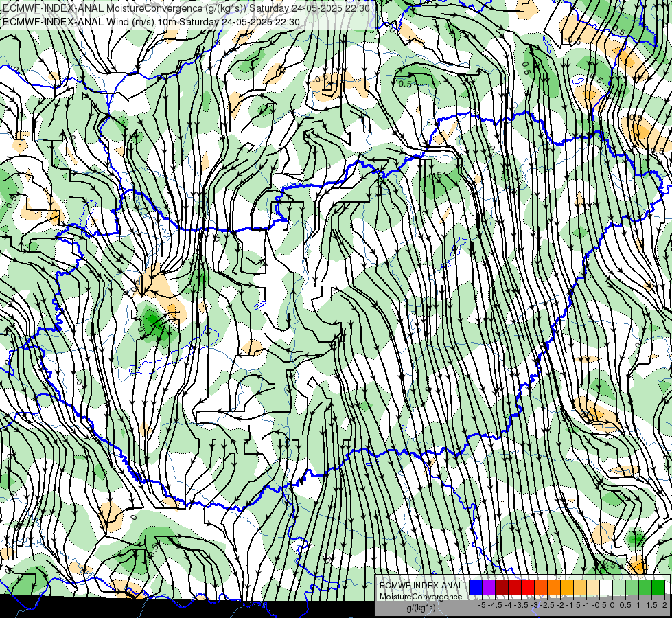
Task: Click the legend unit g/(kg*s)
Action: 421,608
